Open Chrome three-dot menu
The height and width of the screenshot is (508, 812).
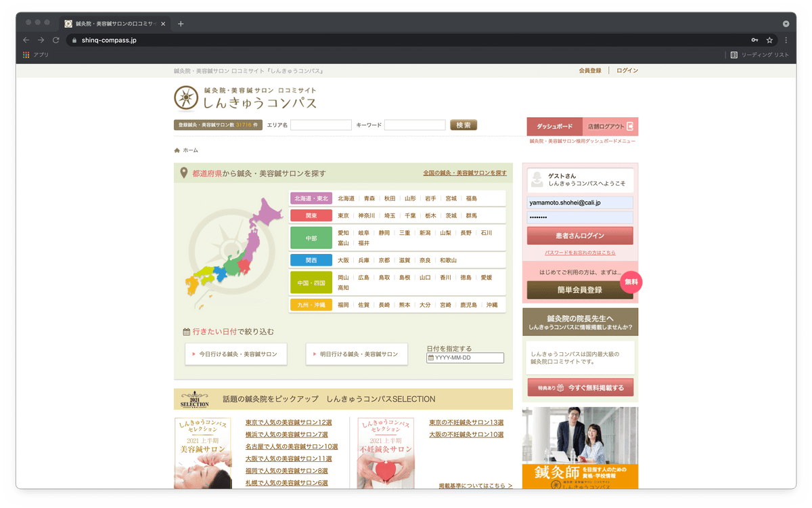[x=786, y=40]
